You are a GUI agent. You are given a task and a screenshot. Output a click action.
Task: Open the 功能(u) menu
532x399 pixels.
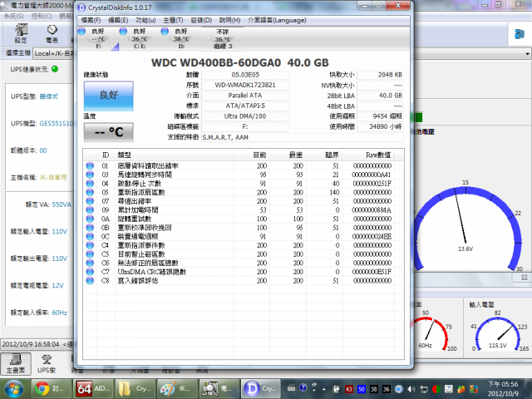click(x=145, y=20)
